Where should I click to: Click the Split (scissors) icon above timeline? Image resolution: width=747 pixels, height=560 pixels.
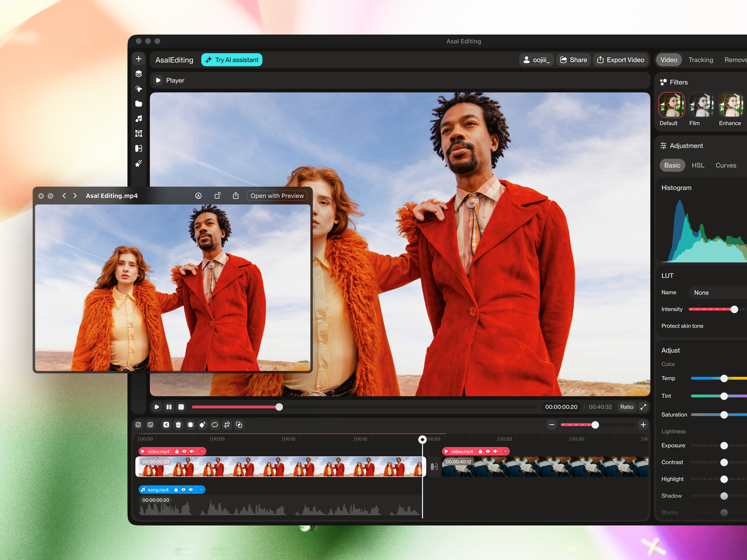click(x=166, y=425)
